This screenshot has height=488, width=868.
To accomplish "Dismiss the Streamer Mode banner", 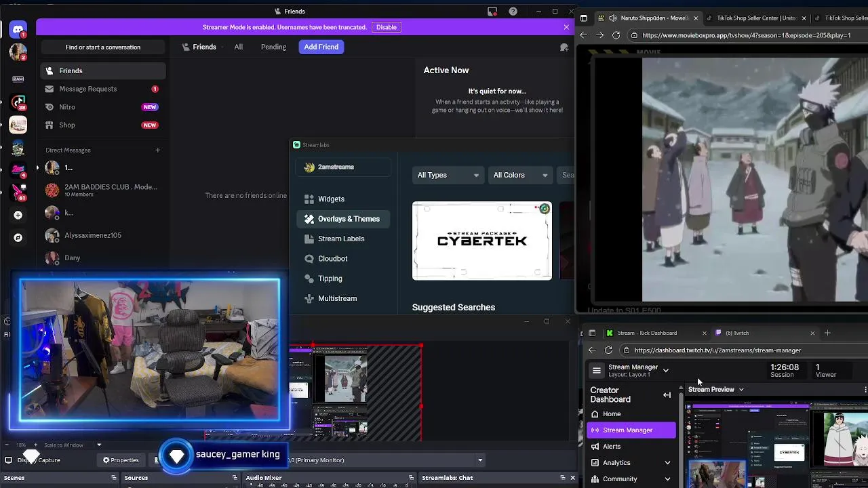I will tap(566, 27).
